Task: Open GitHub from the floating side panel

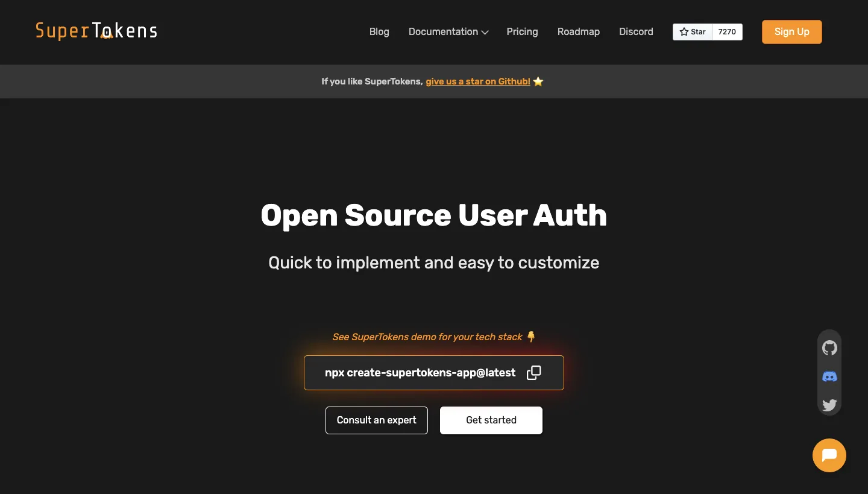Action: (829, 348)
